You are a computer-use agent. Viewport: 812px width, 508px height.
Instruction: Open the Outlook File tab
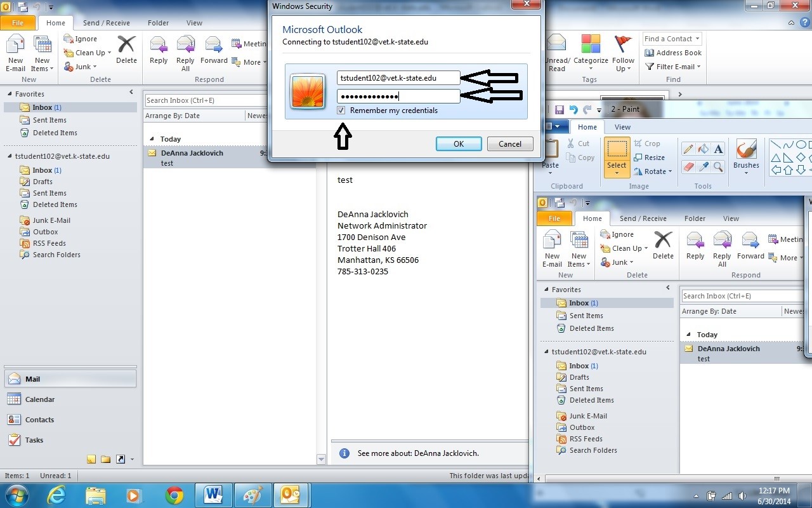pos(18,23)
